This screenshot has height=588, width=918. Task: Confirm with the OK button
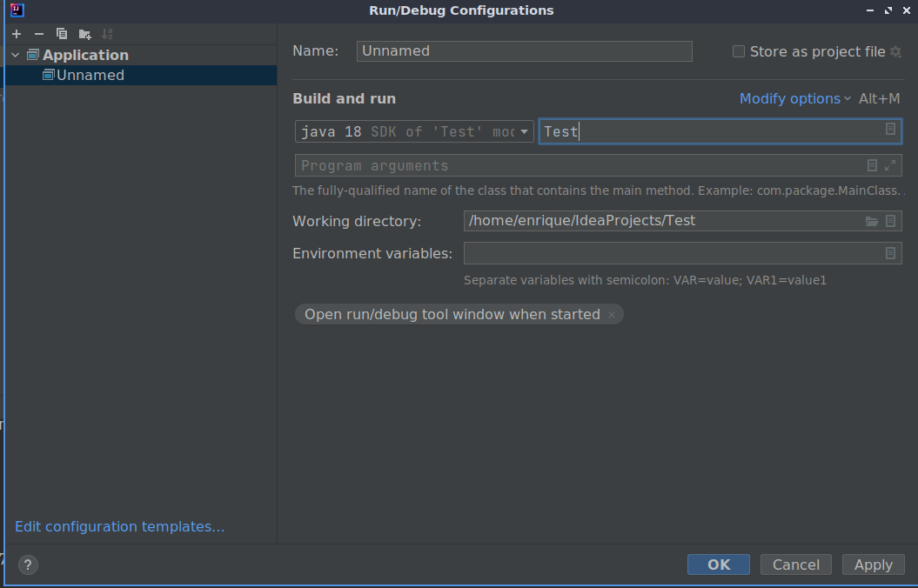719,565
